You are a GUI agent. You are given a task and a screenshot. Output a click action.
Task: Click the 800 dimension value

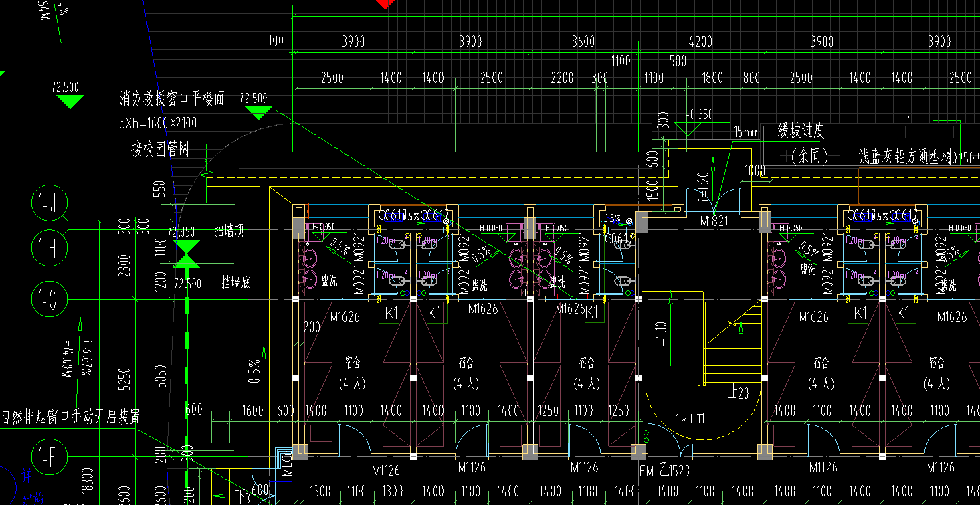pyautogui.click(x=751, y=78)
